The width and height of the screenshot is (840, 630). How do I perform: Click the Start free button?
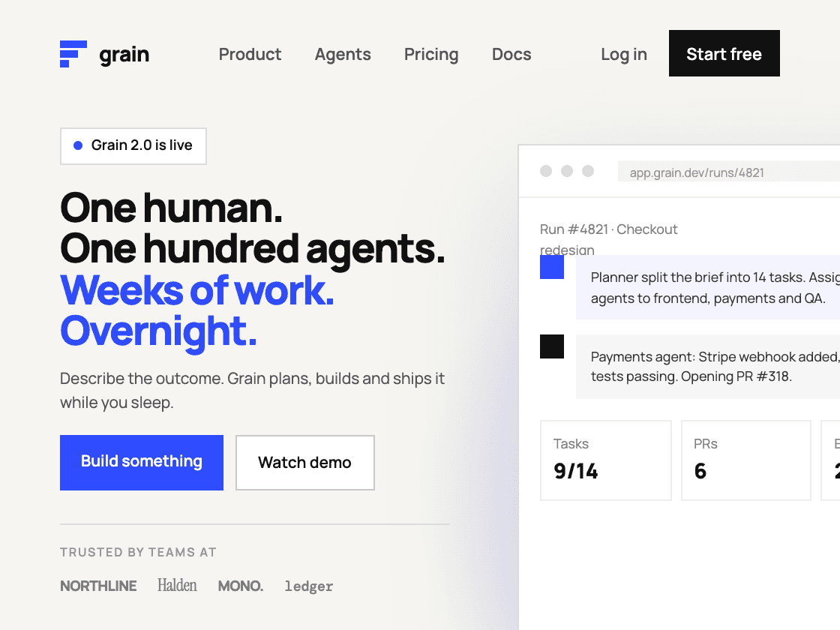[x=724, y=53]
